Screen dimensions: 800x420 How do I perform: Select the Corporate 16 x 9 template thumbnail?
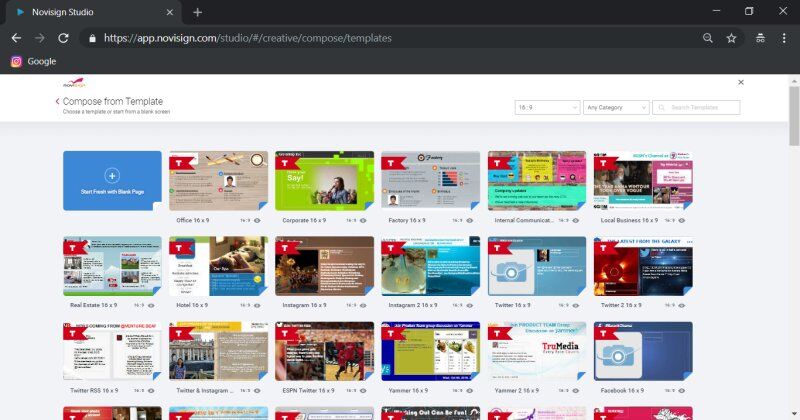point(324,181)
